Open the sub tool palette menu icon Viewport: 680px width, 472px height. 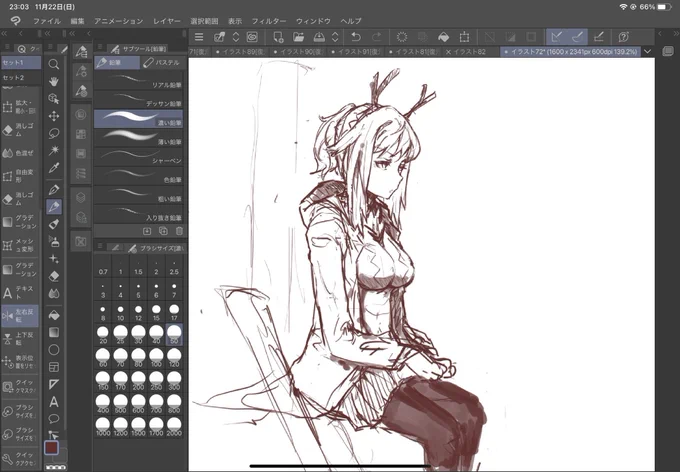100,47
